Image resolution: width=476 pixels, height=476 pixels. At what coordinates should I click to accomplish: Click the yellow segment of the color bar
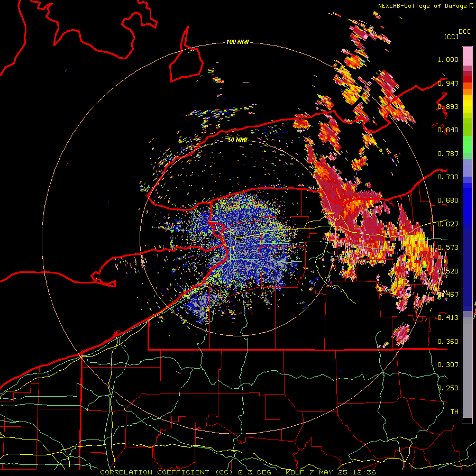[x=467, y=104]
